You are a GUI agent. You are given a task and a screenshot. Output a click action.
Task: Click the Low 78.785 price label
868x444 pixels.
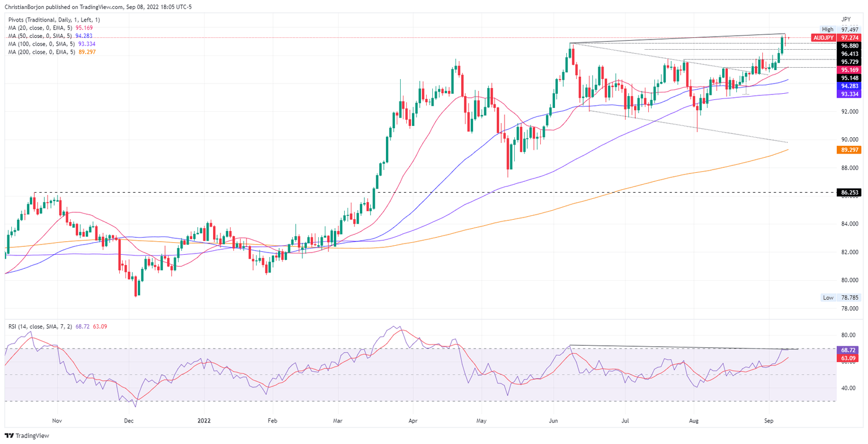point(840,297)
